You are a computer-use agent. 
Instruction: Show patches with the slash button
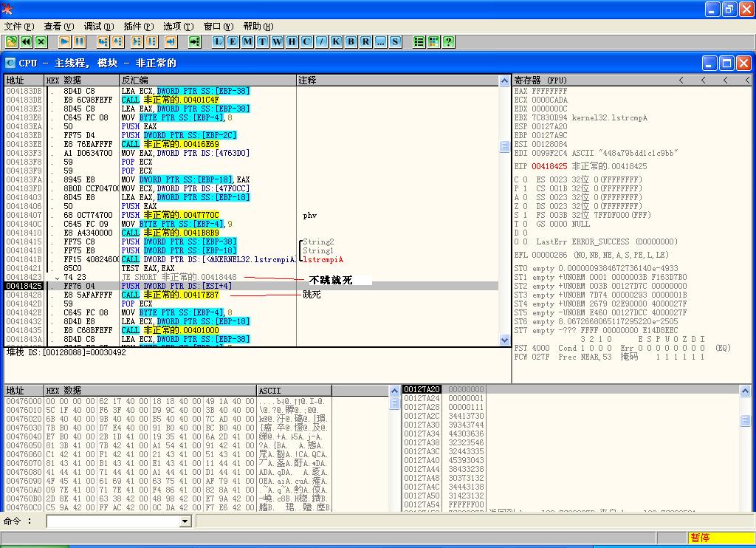(x=321, y=42)
